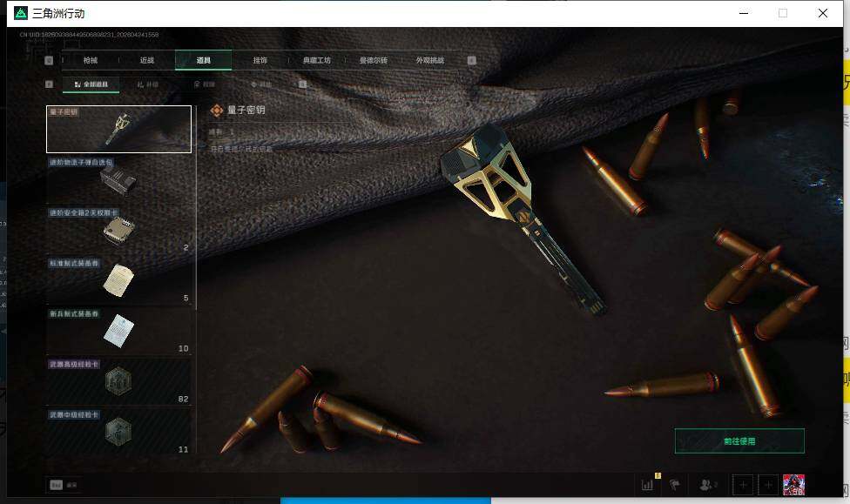Viewport: 850px width, 504px height.
Task: Open the 曼德尔砖 tab
Action: click(x=374, y=60)
